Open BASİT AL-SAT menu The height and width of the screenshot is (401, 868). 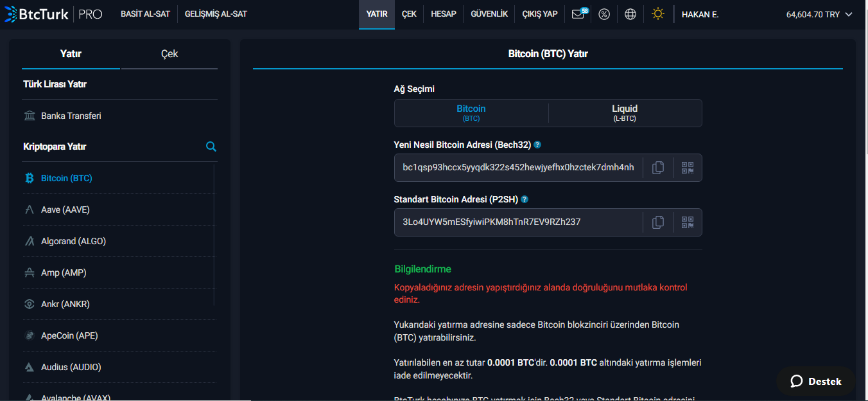point(145,14)
